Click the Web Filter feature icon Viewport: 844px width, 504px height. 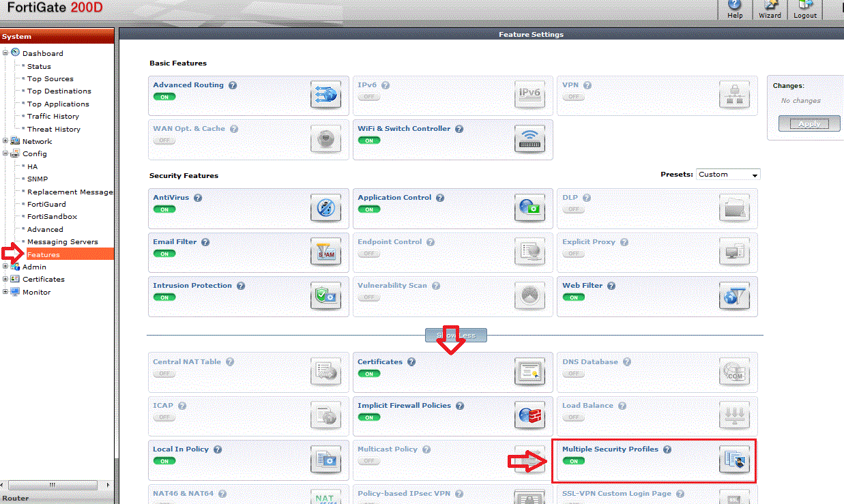tap(734, 296)
